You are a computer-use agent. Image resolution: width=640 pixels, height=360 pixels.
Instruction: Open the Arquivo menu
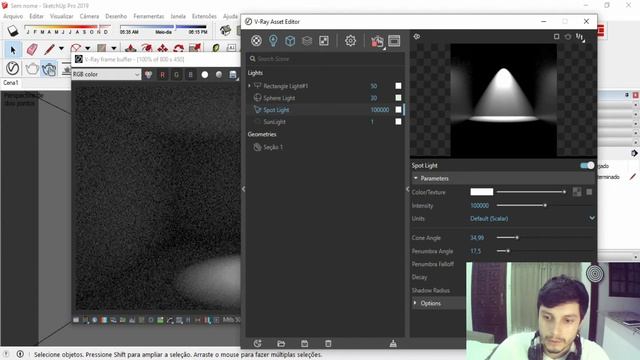[13, 16]
